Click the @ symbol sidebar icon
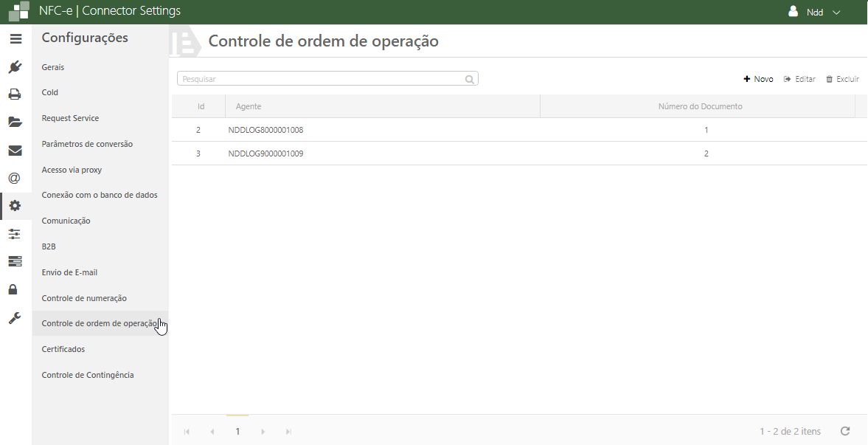Viewport: 868px width, 445px height. pos(15,178)
